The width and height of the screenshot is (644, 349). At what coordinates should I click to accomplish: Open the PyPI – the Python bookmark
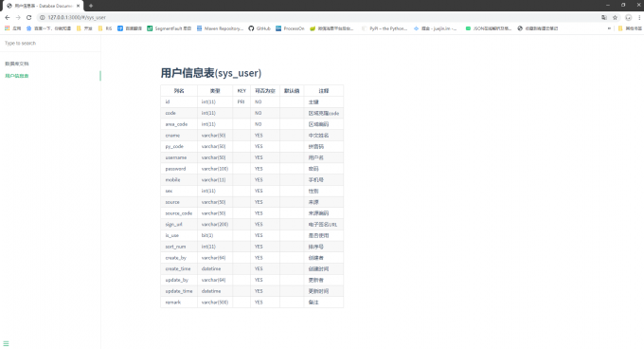(385, 28)
